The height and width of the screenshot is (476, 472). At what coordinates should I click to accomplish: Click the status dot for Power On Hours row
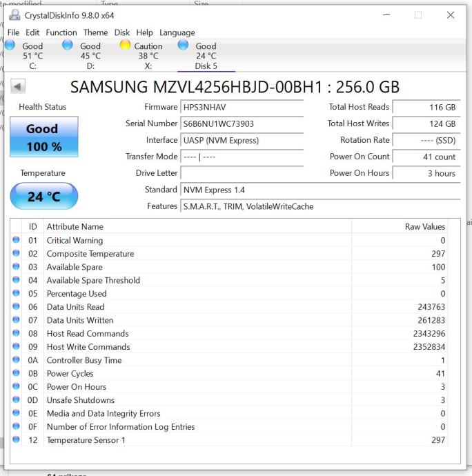[x=16, y=386]
